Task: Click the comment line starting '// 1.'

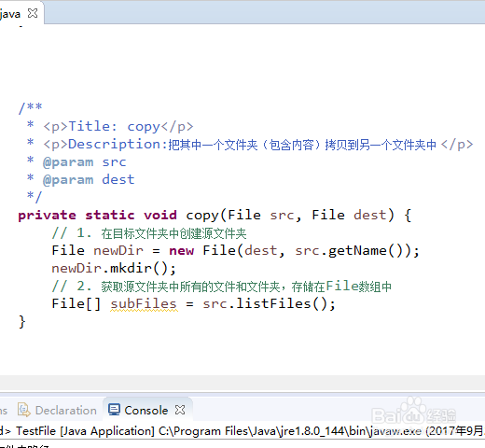Action: pyautogui.click(x=149, y=233)
